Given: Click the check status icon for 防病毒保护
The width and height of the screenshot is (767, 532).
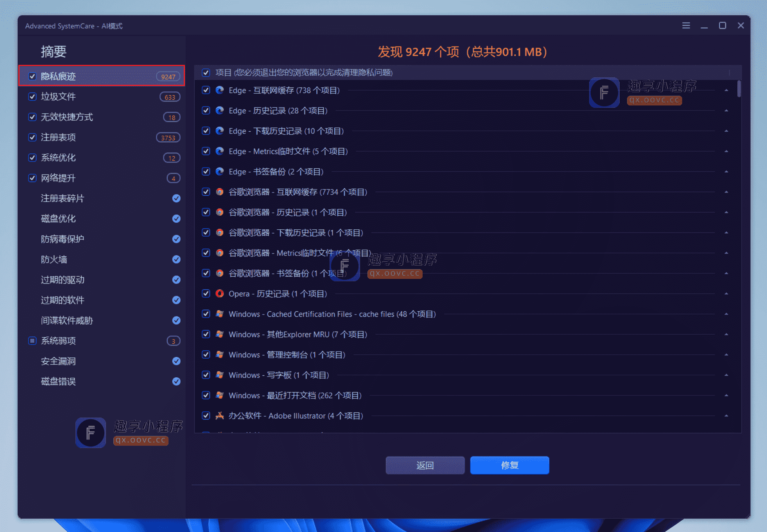Looking at the screenshot, I should tap(176, 239).
